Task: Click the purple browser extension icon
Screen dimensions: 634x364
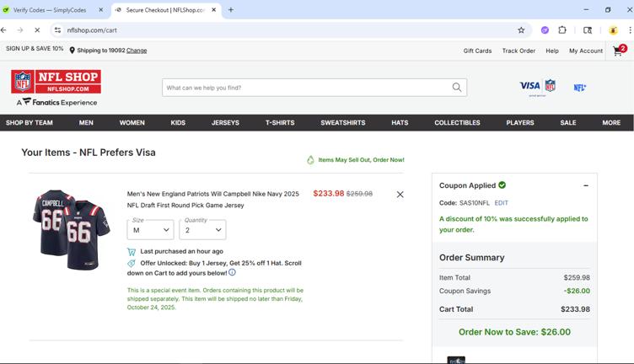Action: 545,29
